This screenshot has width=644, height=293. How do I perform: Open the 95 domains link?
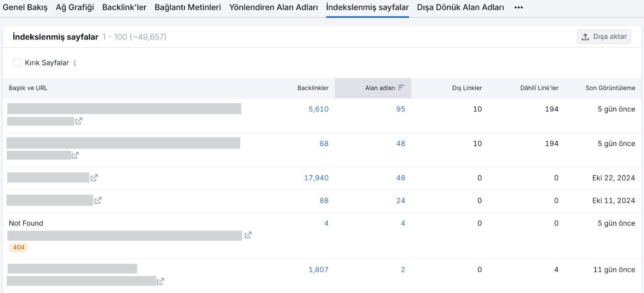pos(400,109)
